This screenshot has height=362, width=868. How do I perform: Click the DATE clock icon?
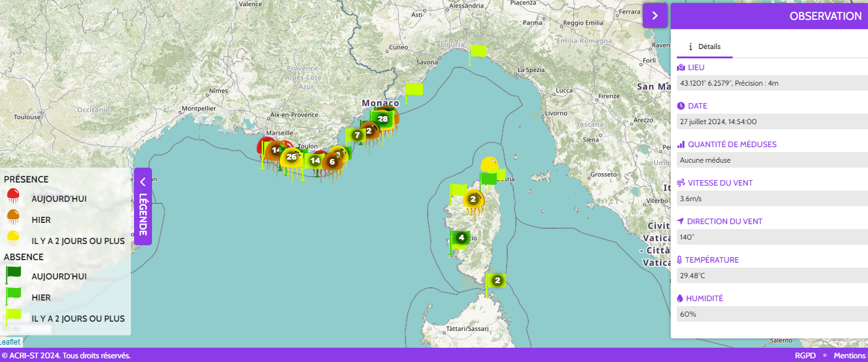click(x=681, y=106)
